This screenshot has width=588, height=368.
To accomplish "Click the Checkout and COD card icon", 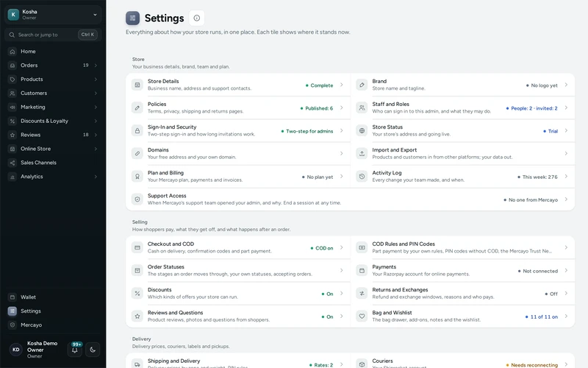I will [x=137, y=247].
